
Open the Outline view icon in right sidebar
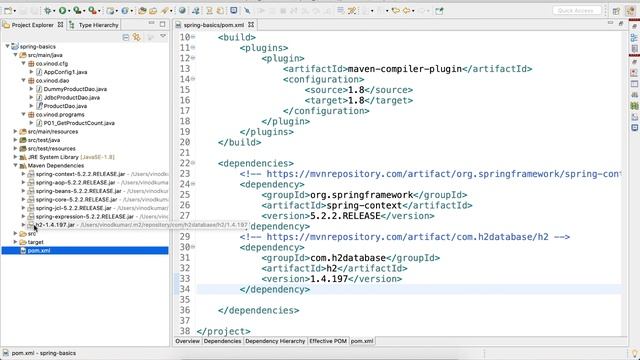634,38
